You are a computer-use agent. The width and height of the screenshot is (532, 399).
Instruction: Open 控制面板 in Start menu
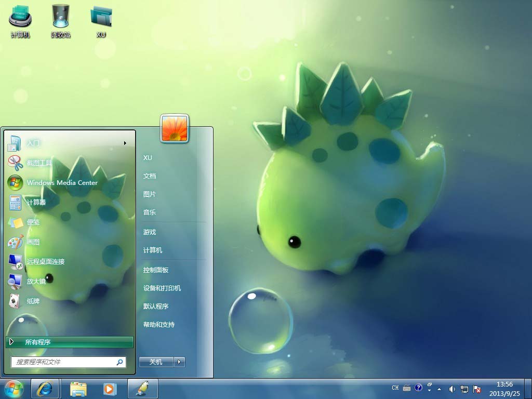(x=156, y=270)
